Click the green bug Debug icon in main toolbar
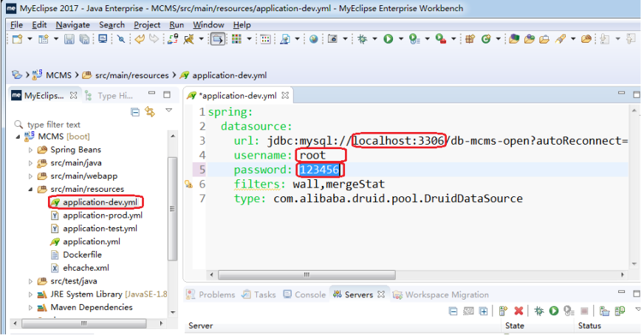 coord(362,39)
